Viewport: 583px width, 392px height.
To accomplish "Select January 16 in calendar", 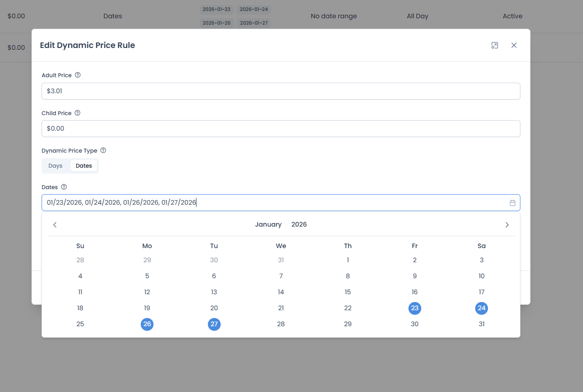I will pos(415,292).
